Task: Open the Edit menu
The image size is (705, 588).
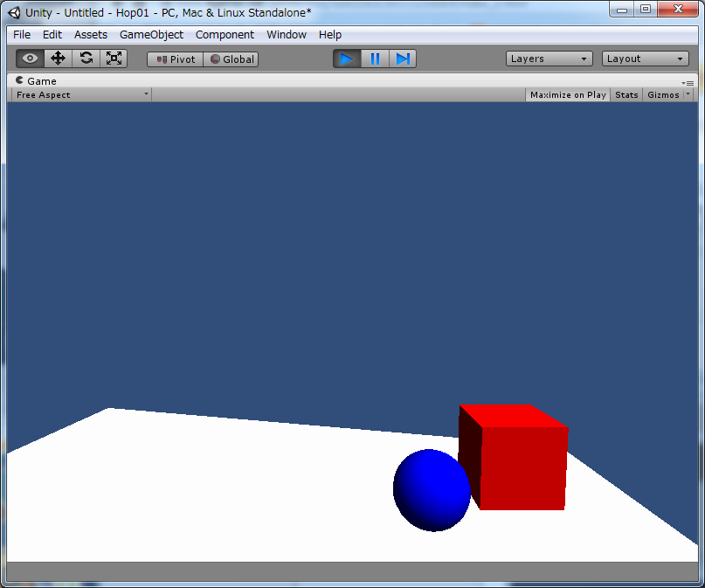Action: 52,35
